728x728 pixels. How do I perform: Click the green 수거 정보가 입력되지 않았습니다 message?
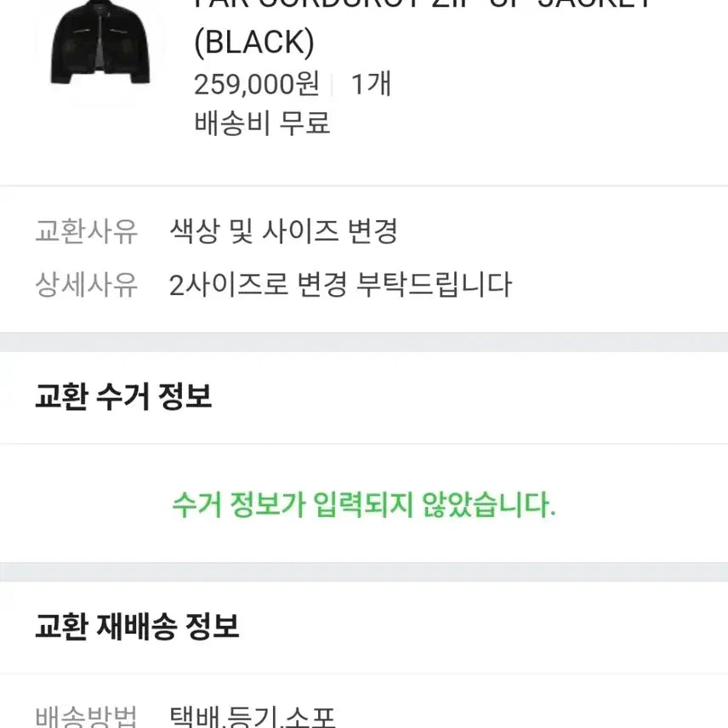pyautogui.click(x=364, y=506)
